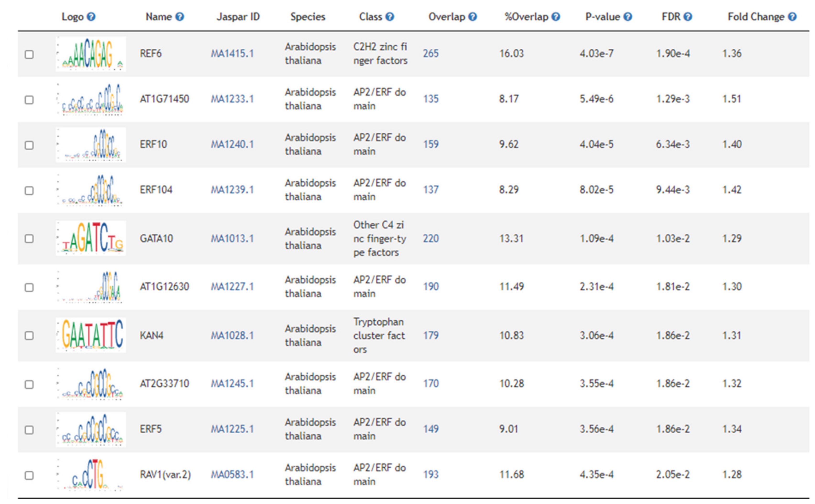Screen dimensions: 815x504
Task: Click overlap count 265 for REF6
Action: (431, 53)
